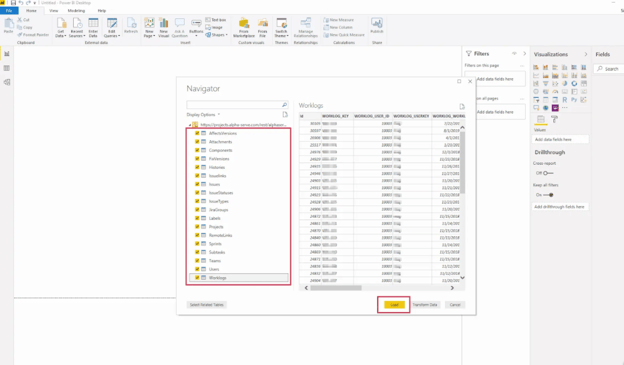Image resolution: width=624 pixels, height=365 pixels.
Task: Cancel the Navigator dialog
Action: (x=455, y=305)
